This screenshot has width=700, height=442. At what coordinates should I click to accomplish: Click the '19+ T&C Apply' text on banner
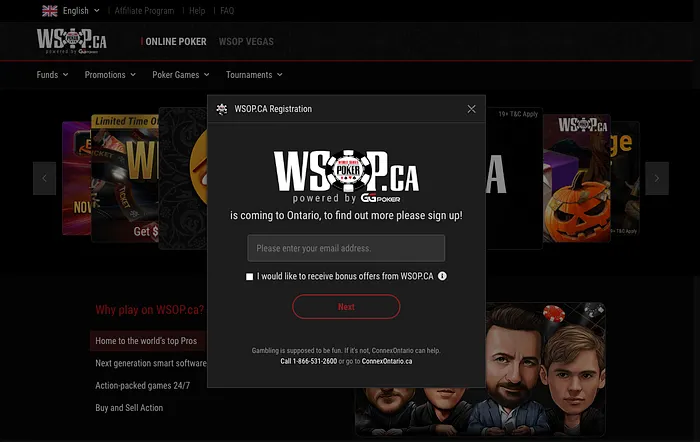coord(518,114)
